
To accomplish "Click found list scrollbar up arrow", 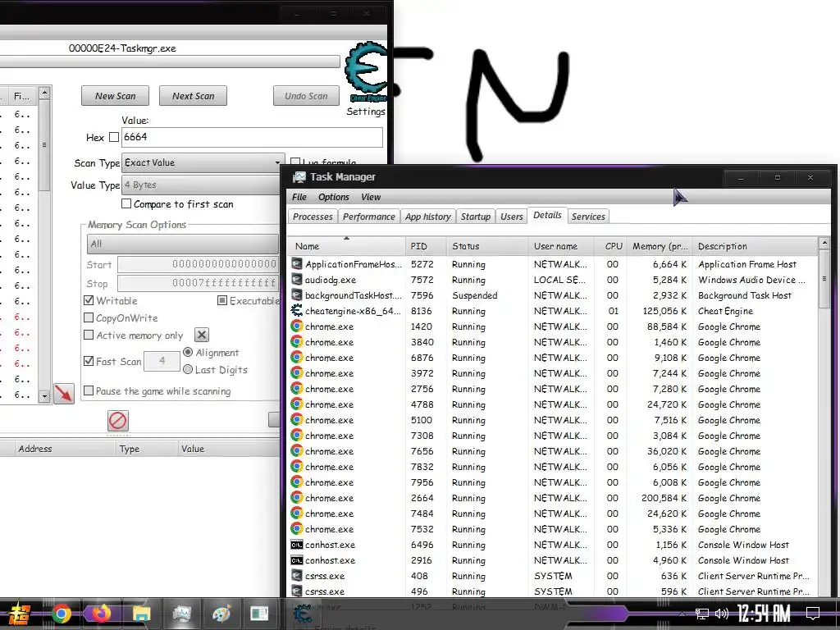I will (44, 93).
